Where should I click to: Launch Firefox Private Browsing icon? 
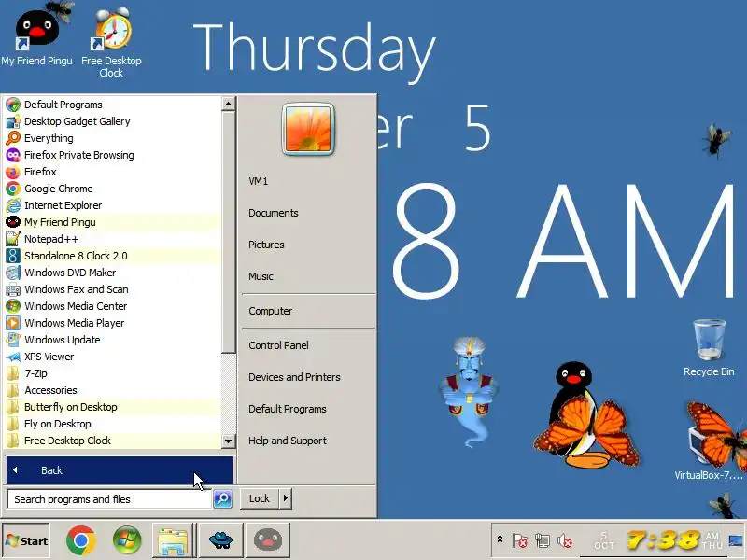(x=13, y=155)
